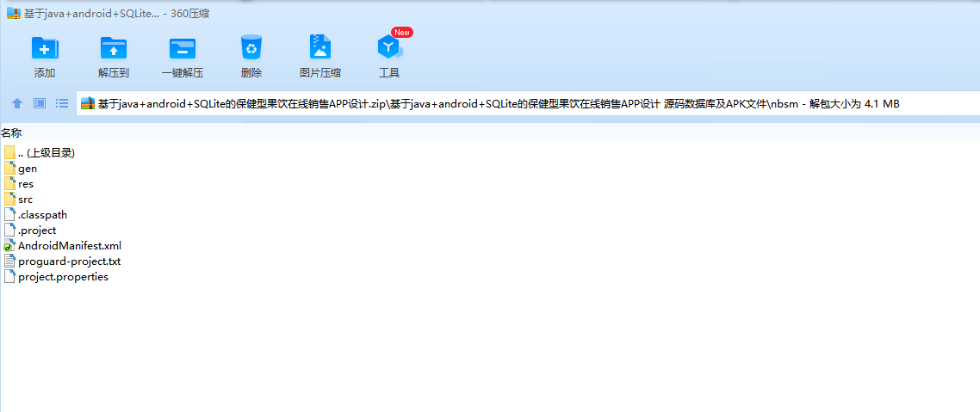Click the .project file icon

(9, 231)
